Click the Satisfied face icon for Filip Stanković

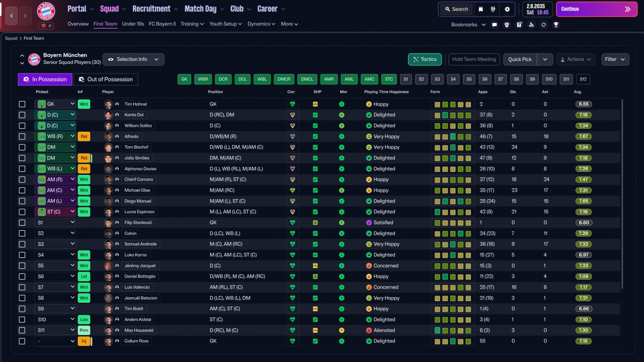(369, 223)
